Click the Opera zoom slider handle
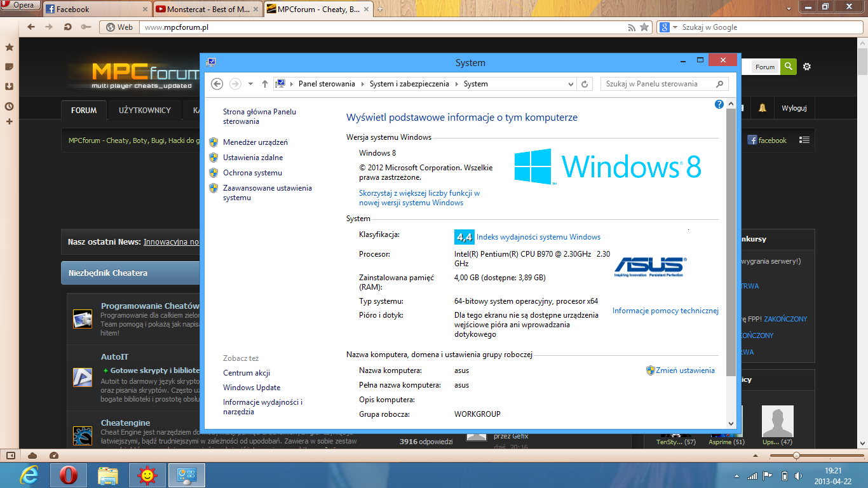The height and width of the screenshot is (488, 868). 796,456
